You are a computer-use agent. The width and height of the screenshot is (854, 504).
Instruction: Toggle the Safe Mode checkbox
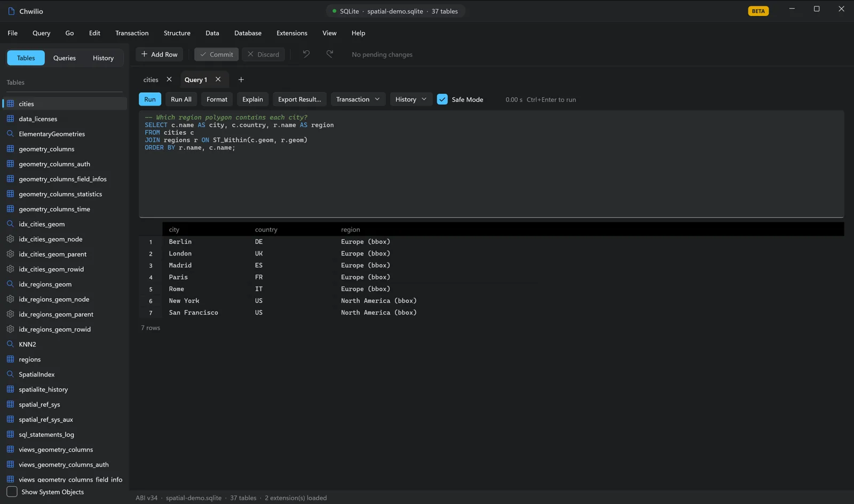(x=442, y=99)
